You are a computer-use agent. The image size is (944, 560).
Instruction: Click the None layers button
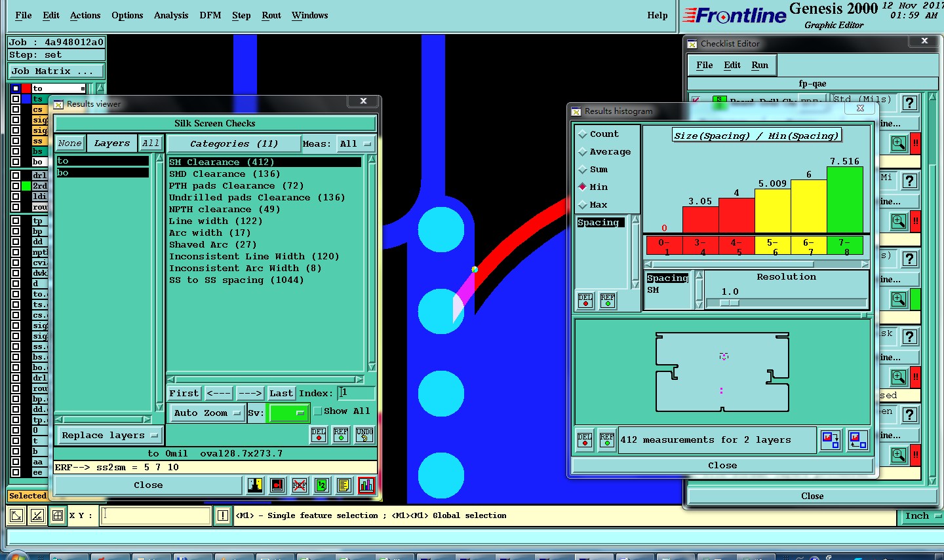tap(69, 143)
